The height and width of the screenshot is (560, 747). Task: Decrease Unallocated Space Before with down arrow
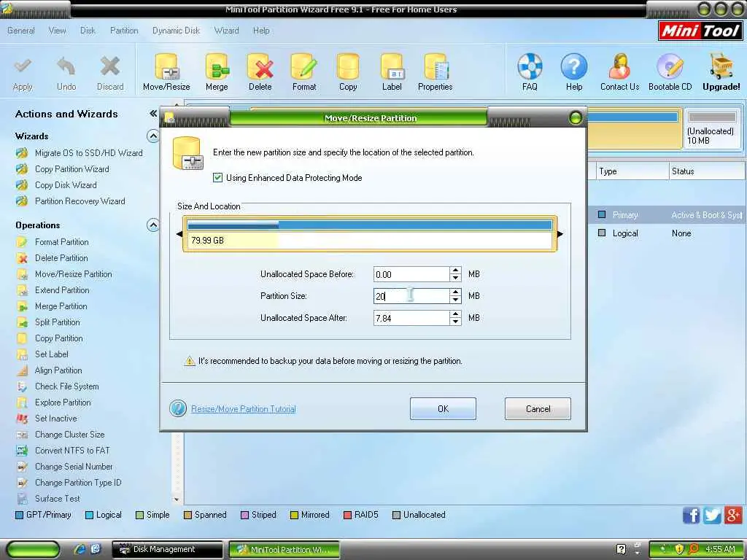pyautogui.click(x=455, y=278)
